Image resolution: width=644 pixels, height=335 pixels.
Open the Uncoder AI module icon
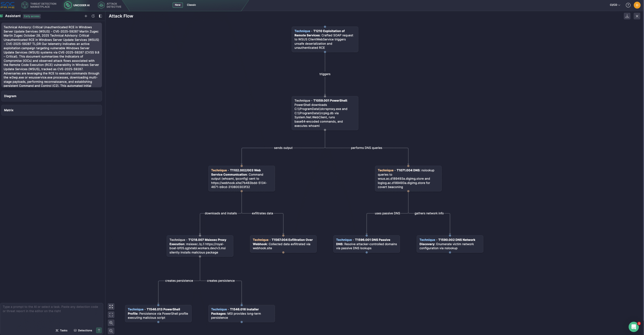(68, 5)
